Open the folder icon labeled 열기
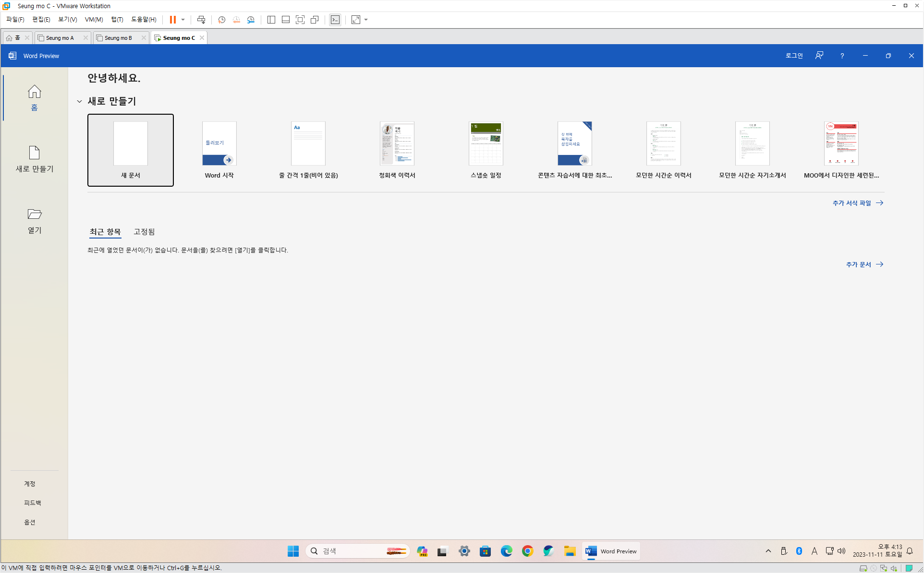The width and height of the screenshot is (924, 573). [x=34, y=214]
